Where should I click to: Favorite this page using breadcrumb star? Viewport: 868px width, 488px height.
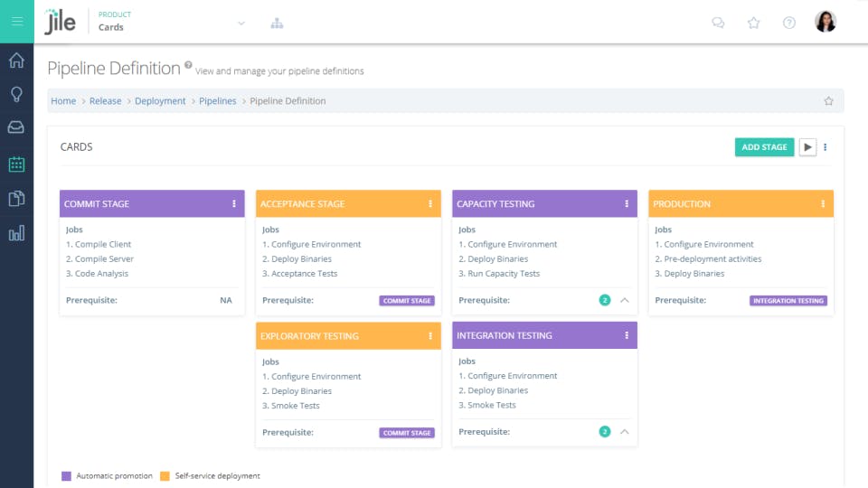[x=828, y=101]
